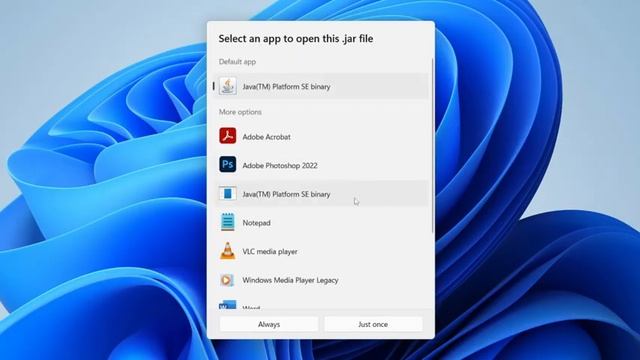Click the Java icon under Default app
The image size is (640, 360).
[228, 87]
